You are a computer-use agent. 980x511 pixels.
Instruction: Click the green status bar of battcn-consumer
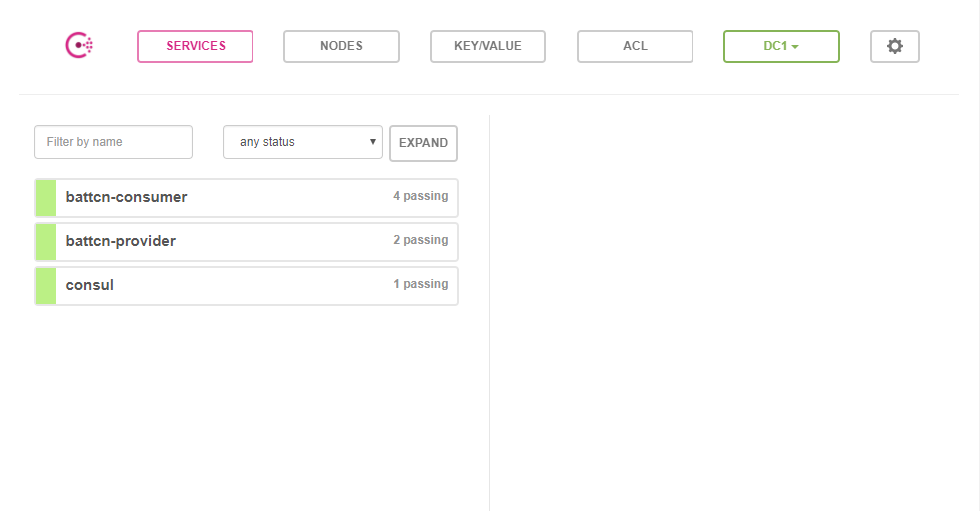coord(45,198)
